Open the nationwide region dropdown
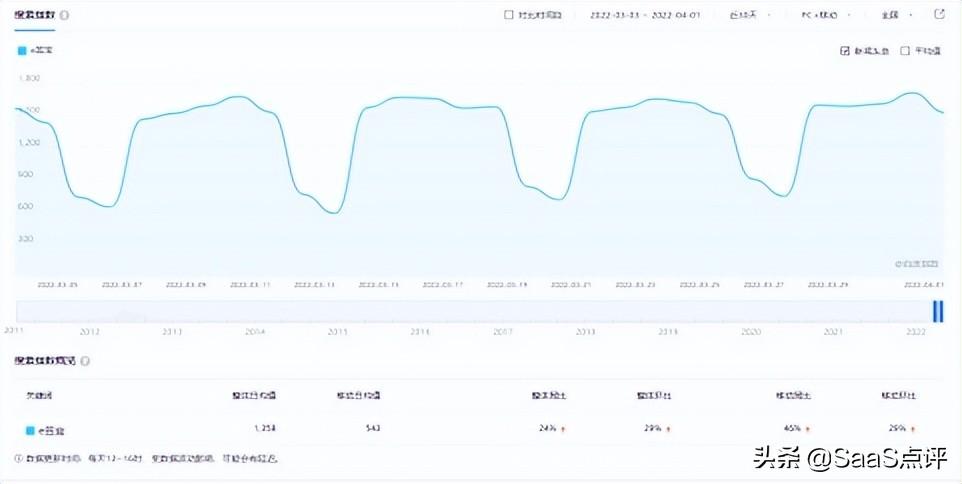This screenshot has height=484, width=962. (897, 15)
